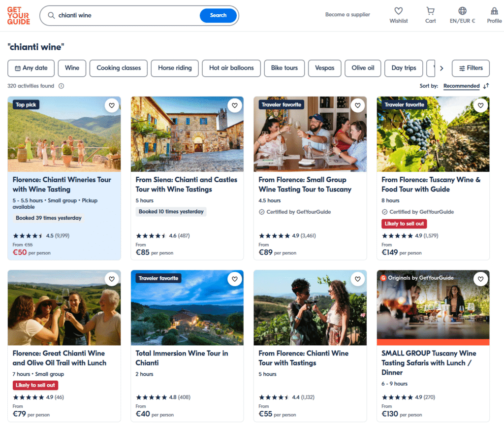The height and width of the screenshot is (426, 504).
Task: Click the Top pick badge
Action: 26,105
